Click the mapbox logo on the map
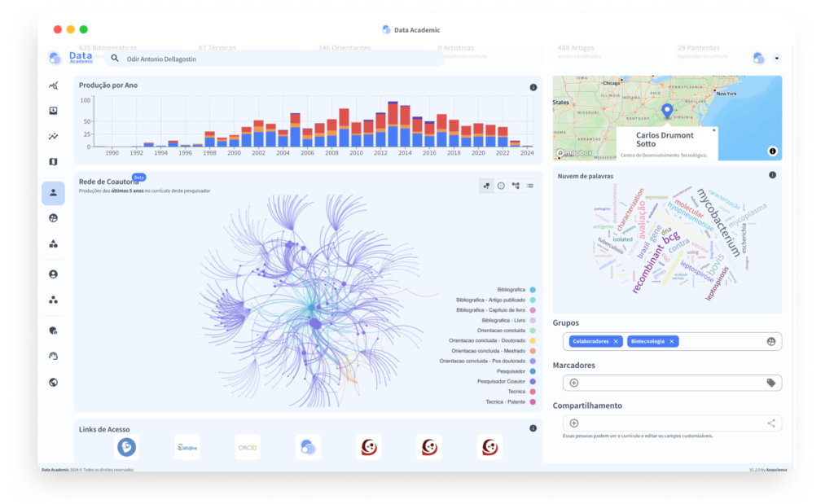 574,153
